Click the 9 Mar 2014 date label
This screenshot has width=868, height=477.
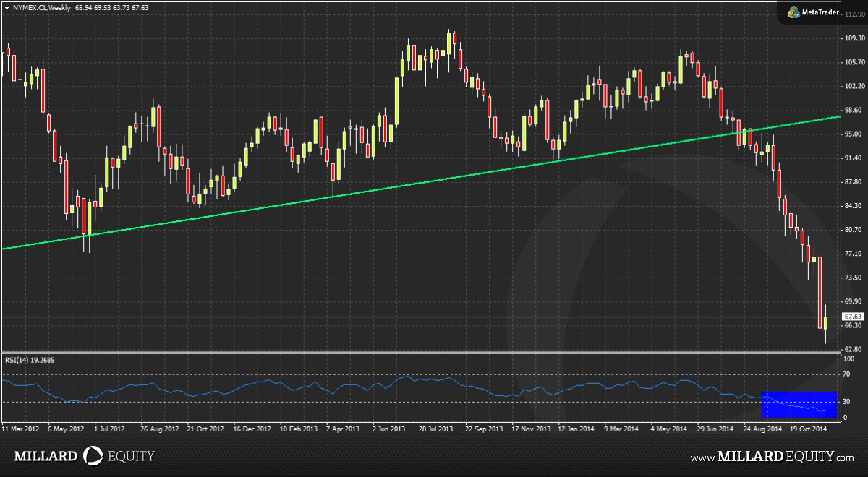(x=621, y=429)
